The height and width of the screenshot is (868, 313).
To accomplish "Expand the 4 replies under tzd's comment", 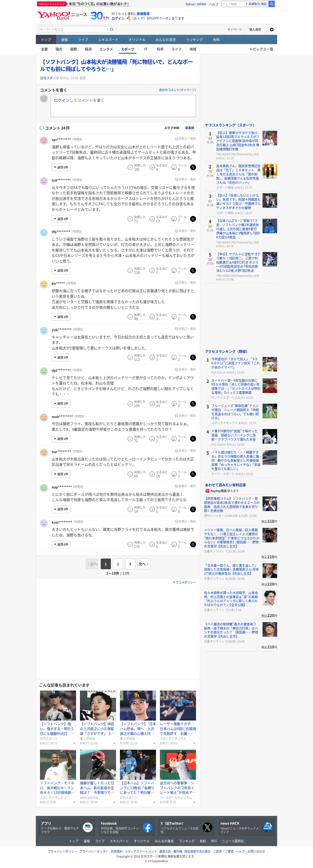I will 61,219.
